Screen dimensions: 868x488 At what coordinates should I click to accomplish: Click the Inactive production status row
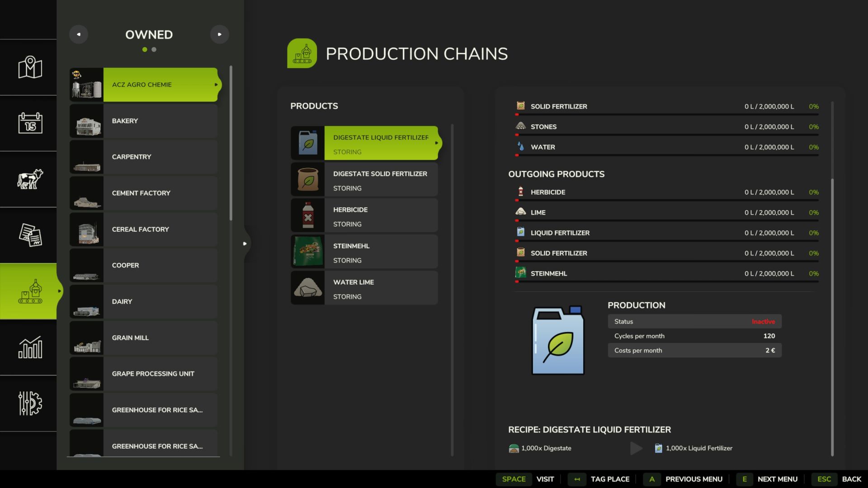[694, 321]
